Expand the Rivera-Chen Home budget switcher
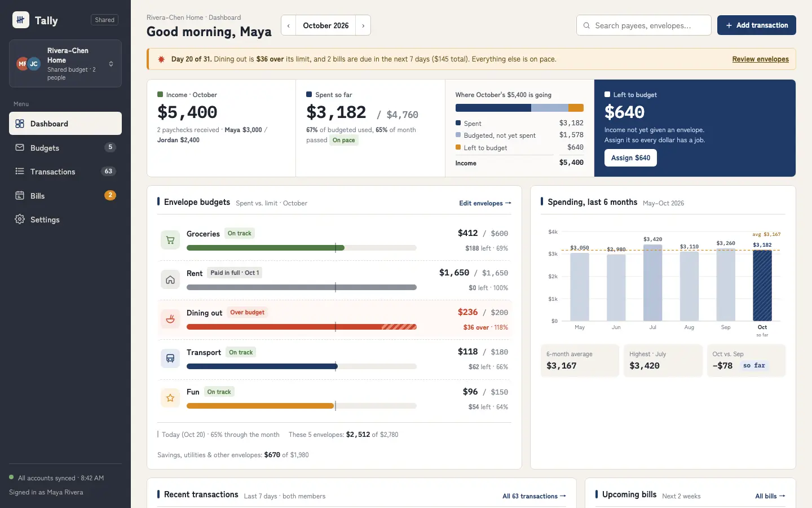This screenshot has height=508, width=812. pos(65,64)
